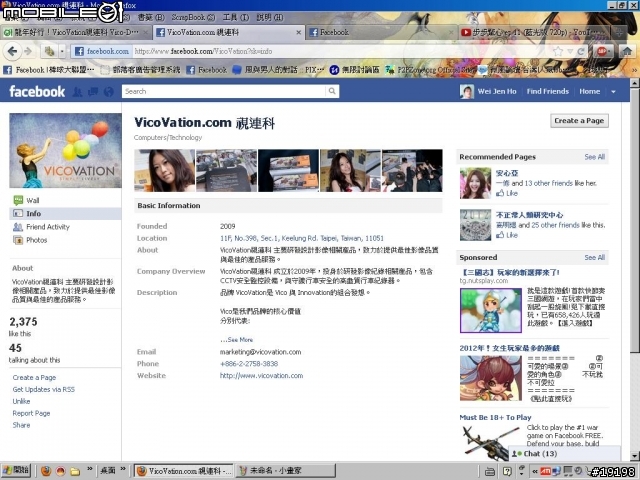The height and width of the screenshot is (480, 640).
Task: Switch to 未命名 - 小畫家 taskbar item
Action: (286, 471)
